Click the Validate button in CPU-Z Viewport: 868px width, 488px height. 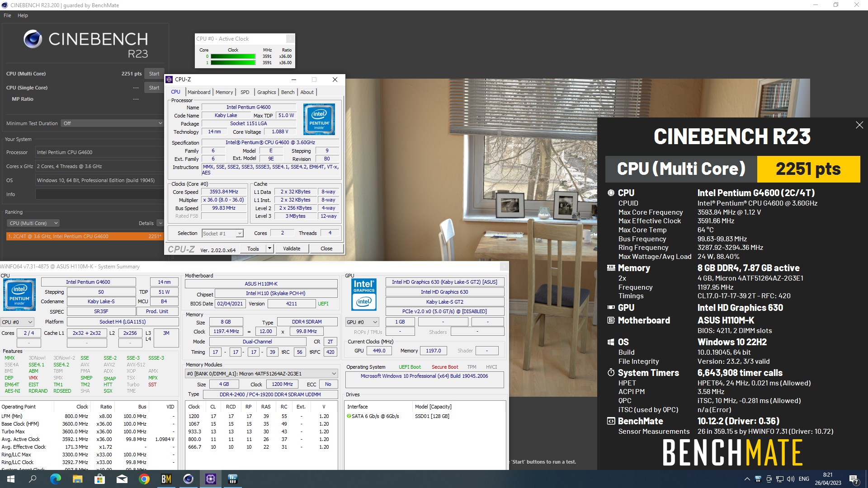point(292,249)
